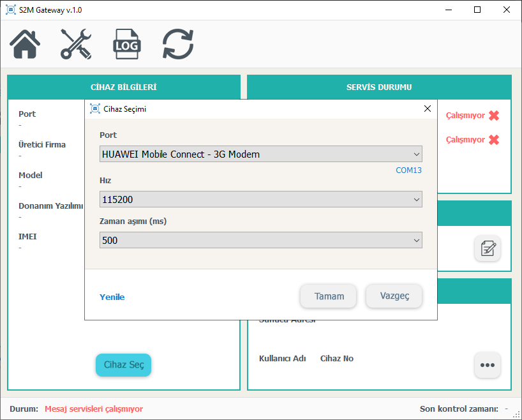This screenshot has width=522, height=420.
Task: Expand the Port dropdown showing HUAWEI modem
Action: point(261,154)
